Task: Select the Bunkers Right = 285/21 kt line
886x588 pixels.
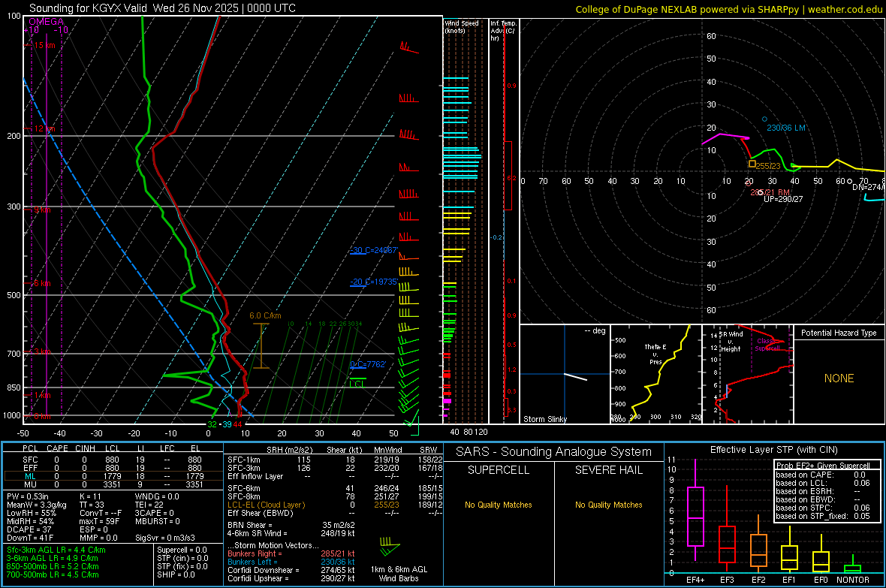Action: pos(291,553)
